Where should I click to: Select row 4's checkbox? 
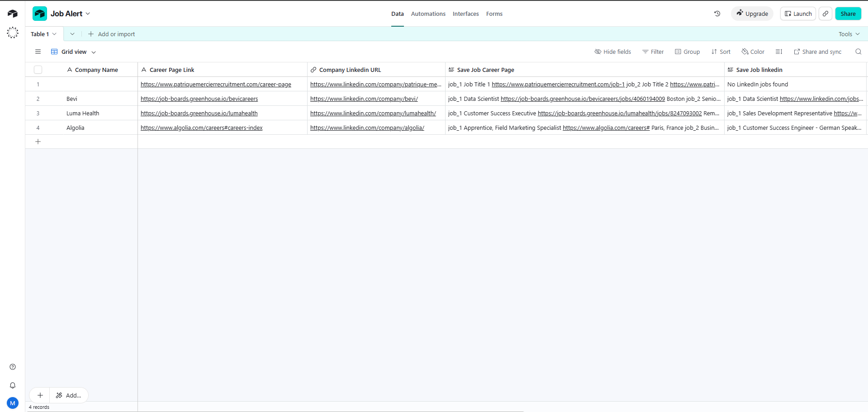click(38, 128)
